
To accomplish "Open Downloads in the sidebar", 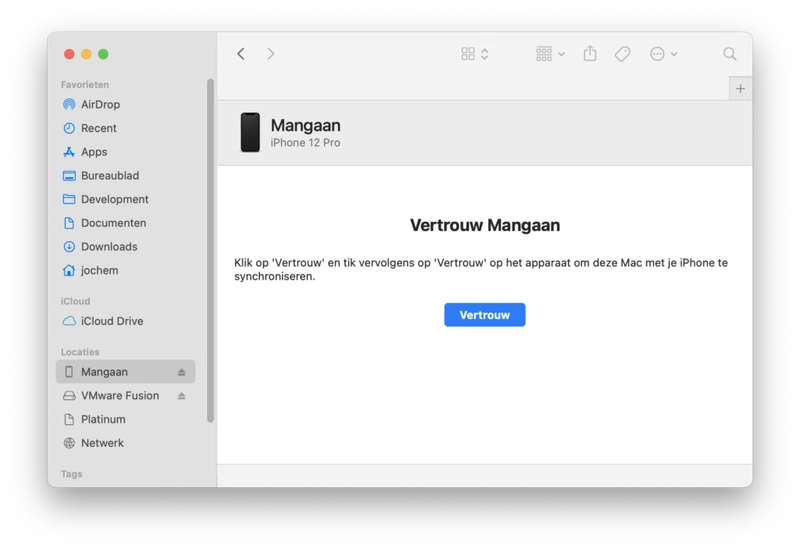I will pyautogui.click(x=125, y=246).
